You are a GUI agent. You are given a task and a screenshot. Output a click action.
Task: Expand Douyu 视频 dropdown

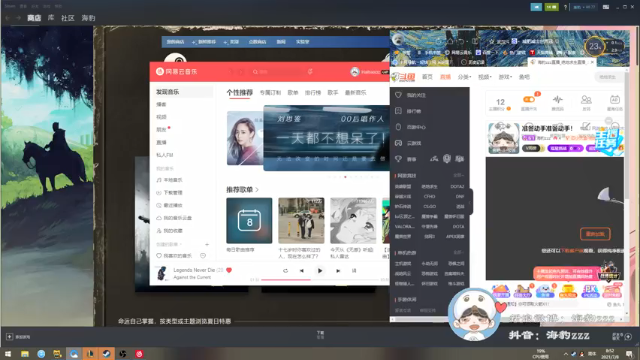pyautogui.click(x=485, y=77)
